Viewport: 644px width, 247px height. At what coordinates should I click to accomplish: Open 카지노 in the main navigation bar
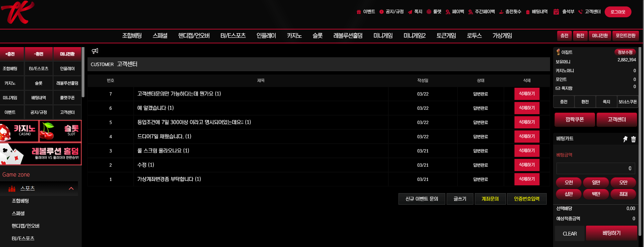click(x=294, y=36)
